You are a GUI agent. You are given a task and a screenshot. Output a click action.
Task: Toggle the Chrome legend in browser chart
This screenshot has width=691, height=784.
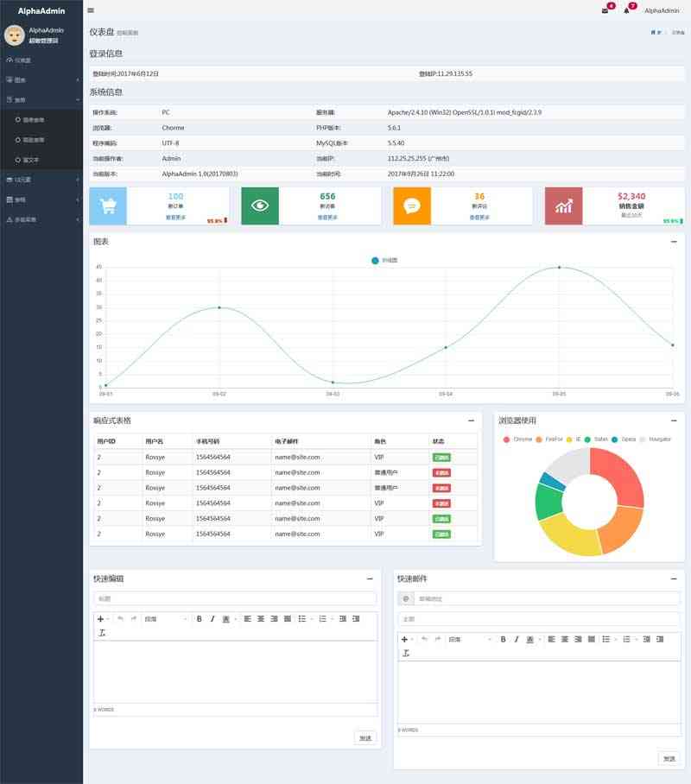click(x=518, y=439)
